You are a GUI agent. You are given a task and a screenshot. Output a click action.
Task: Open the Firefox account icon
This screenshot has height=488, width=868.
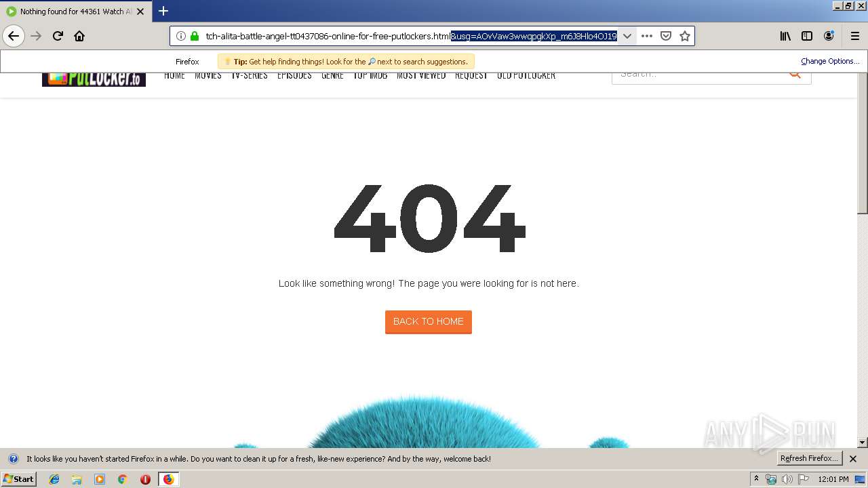(x=829, y=36)
